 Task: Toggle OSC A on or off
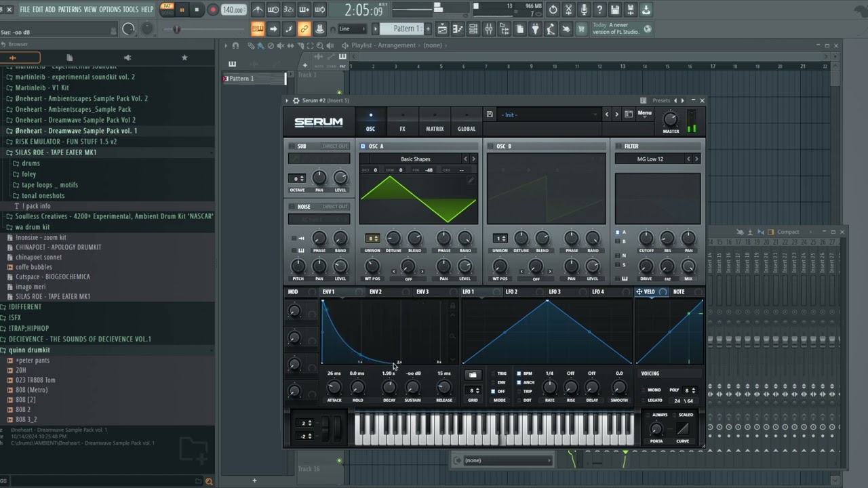[x=363, y=146]
